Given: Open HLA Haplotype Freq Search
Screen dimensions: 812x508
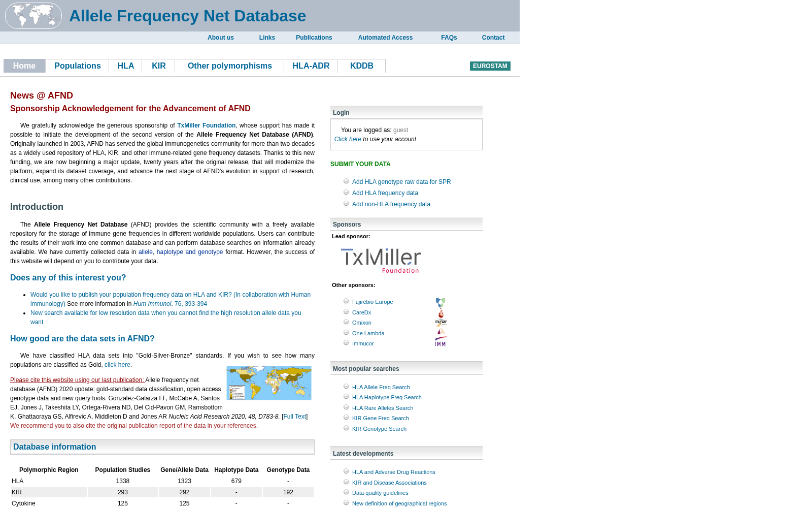Looking at the screenshot, I should pos(387,397).
